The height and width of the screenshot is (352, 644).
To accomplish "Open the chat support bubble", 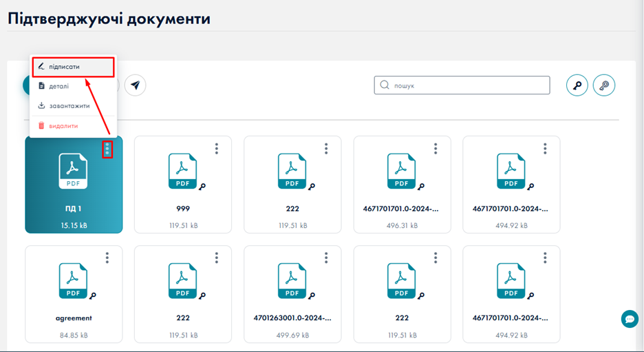I will (629, 319).
